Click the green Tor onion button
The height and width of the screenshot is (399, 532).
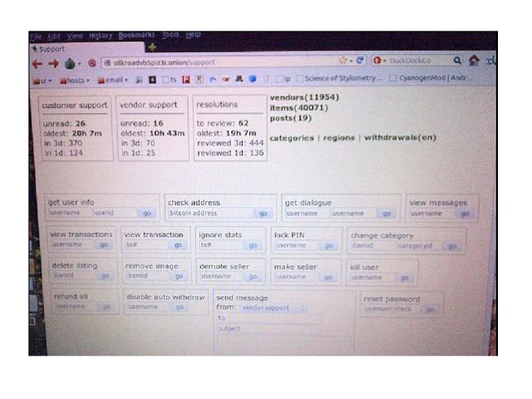[x=70, y=63]
